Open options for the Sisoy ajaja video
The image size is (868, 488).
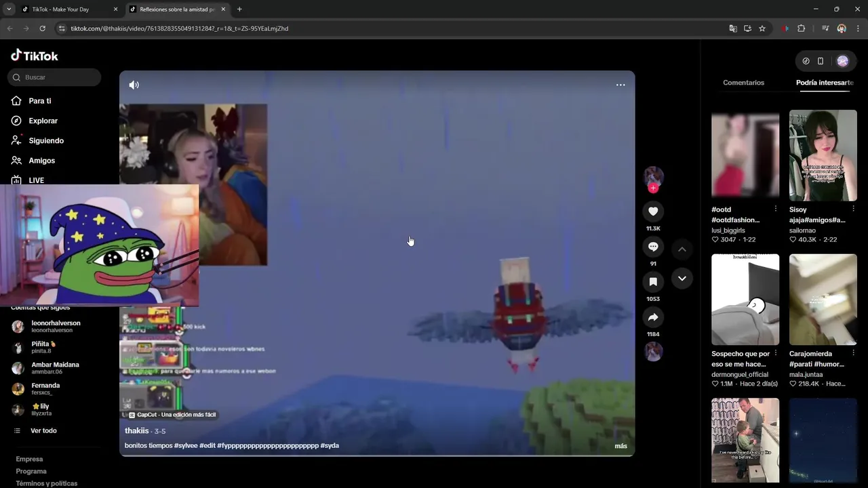[853, 209]
